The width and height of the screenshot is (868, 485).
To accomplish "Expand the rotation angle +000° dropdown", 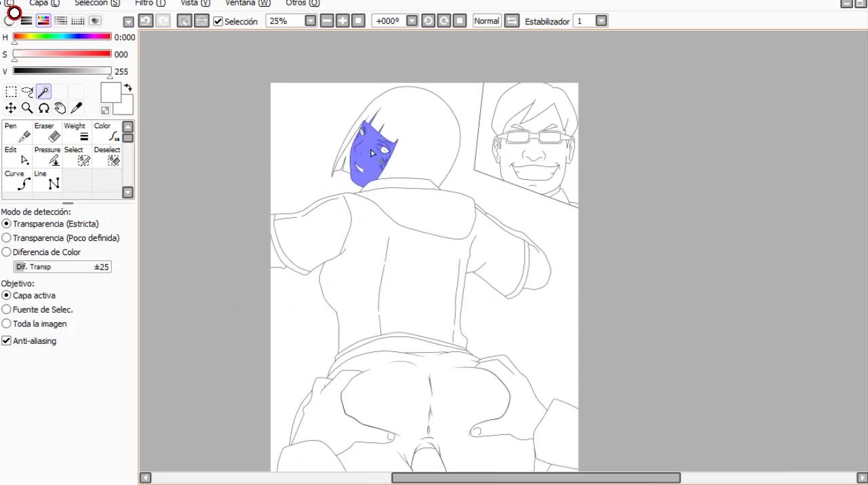I will [x=412, y=21].
